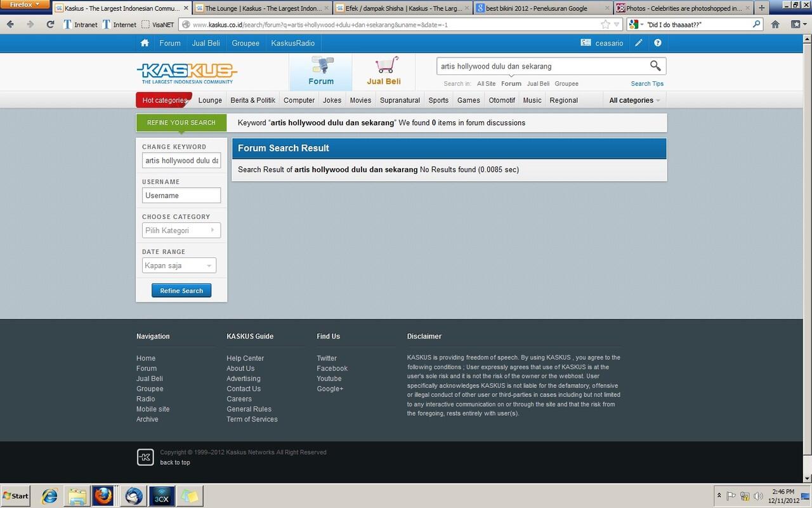Open the Hot categories tab
The height and width of the screenshot is (508, 812).
click(164, 100)
